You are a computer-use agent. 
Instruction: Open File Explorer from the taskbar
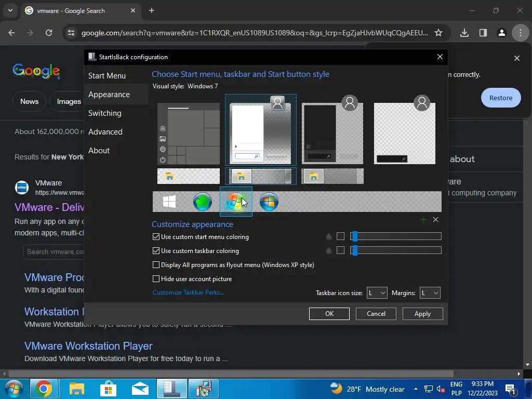77,389
